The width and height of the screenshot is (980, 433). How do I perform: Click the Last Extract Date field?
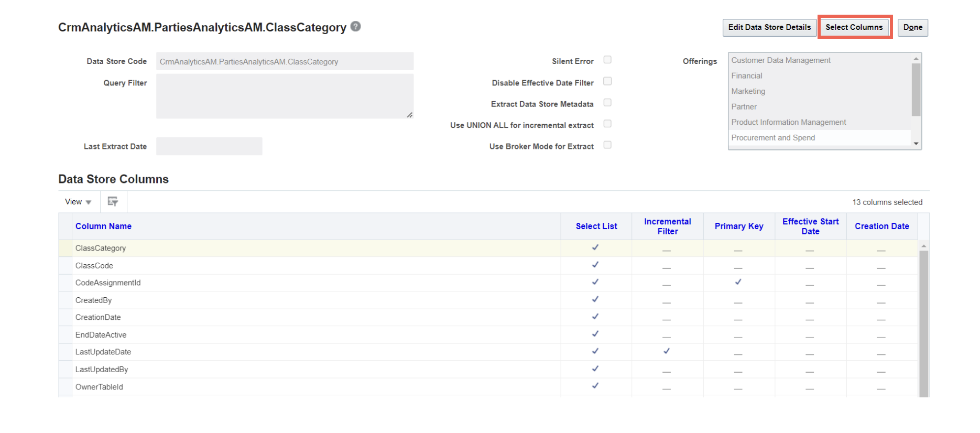[x=209, y=146]
